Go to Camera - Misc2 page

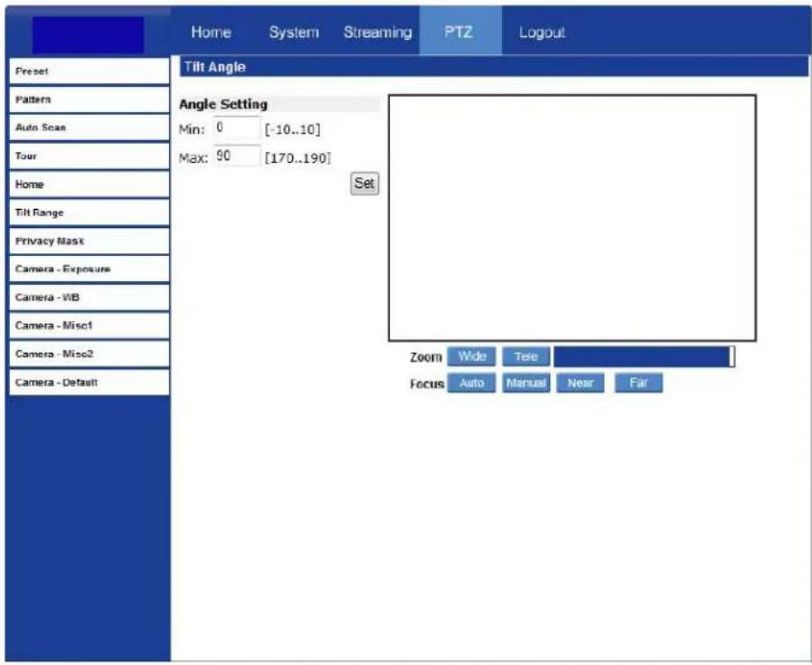pos(90,354)
